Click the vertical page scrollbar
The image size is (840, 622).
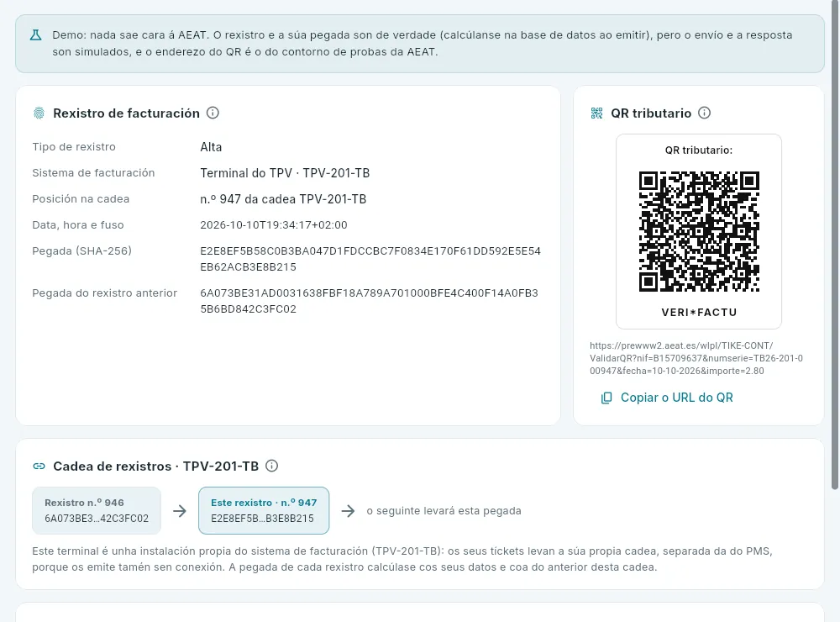point(835,245)
